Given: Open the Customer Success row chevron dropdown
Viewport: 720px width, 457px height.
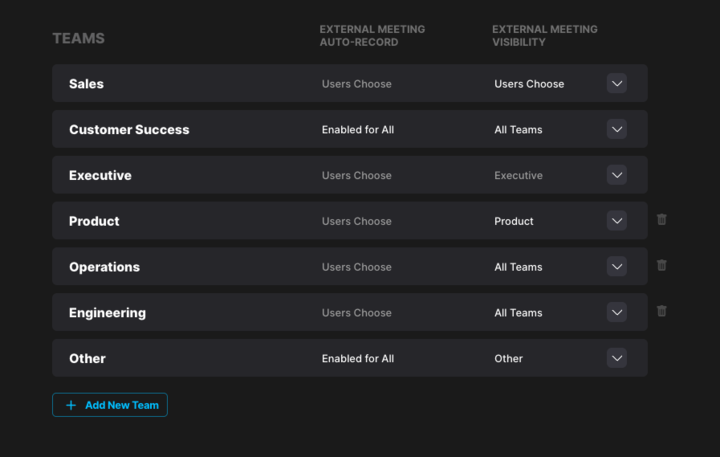Looking at the screenshot, I should click(x=617, y=129).
